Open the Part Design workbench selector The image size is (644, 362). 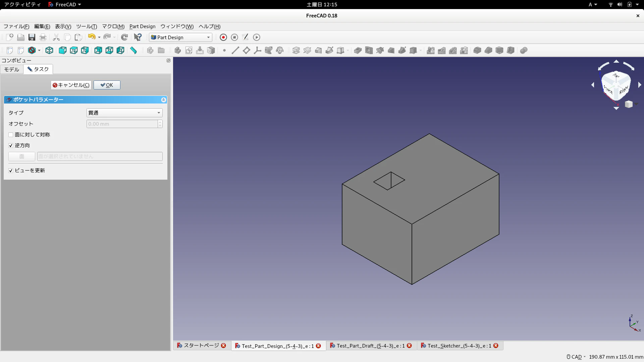[x=180, y=37]
